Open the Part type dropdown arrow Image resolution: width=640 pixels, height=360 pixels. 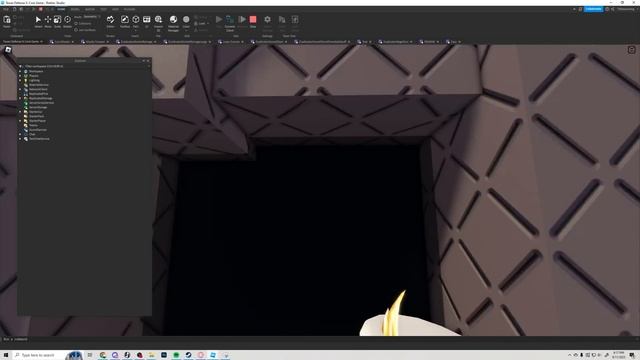(x=136, y=30)
